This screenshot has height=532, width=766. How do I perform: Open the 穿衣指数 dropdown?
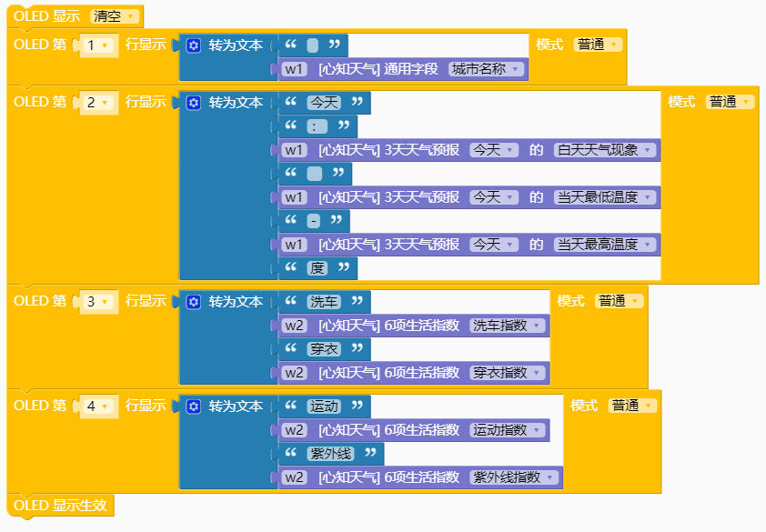507,373
